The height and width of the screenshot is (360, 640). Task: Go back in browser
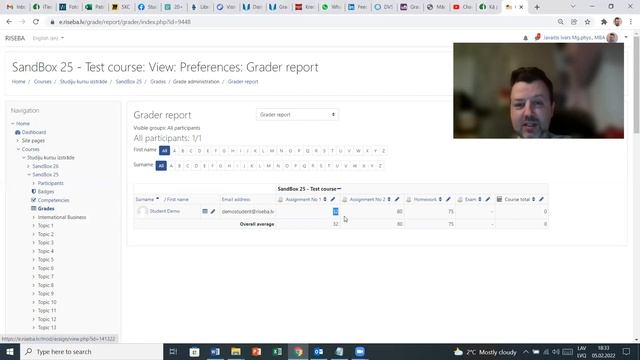tap(9, 22)
